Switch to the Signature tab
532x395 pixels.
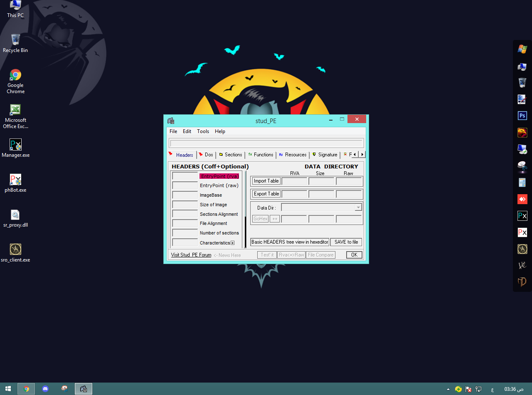(325, 155)
